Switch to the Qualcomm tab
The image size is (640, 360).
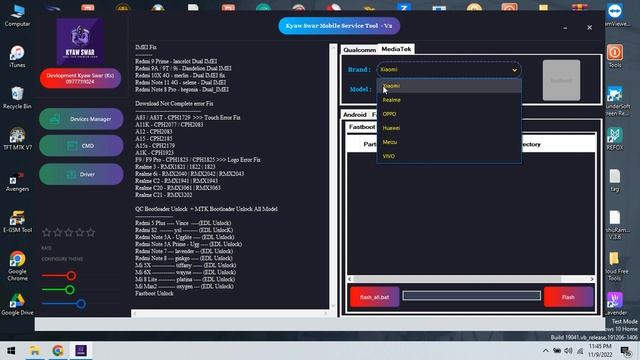tap(359, 50)
